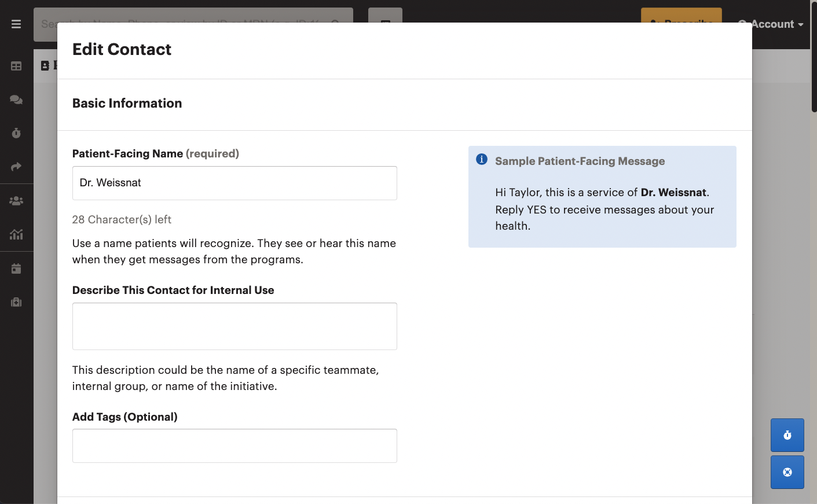This screenshot has height=504, width=817.
Task: Open the analytics chart icon in sidebar
Action: point(16,234)
